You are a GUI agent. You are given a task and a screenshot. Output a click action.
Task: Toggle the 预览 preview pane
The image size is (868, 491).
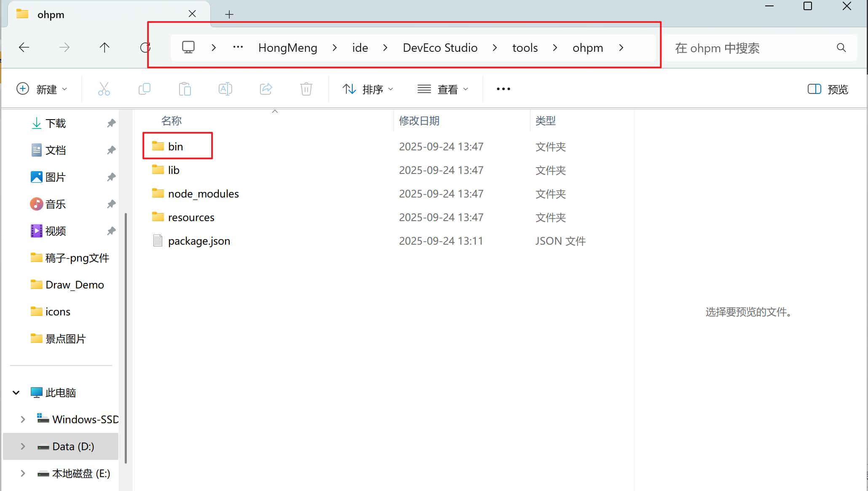(828, 89)
